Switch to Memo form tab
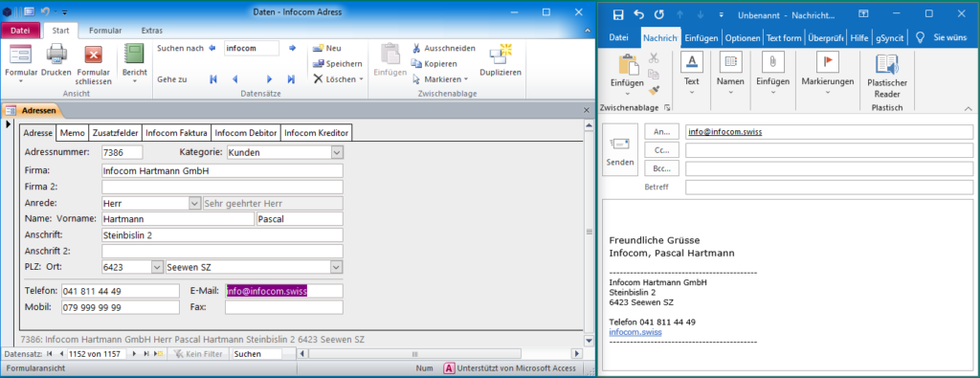Viewport: 980px width, 378px height. tap(73, 133)
